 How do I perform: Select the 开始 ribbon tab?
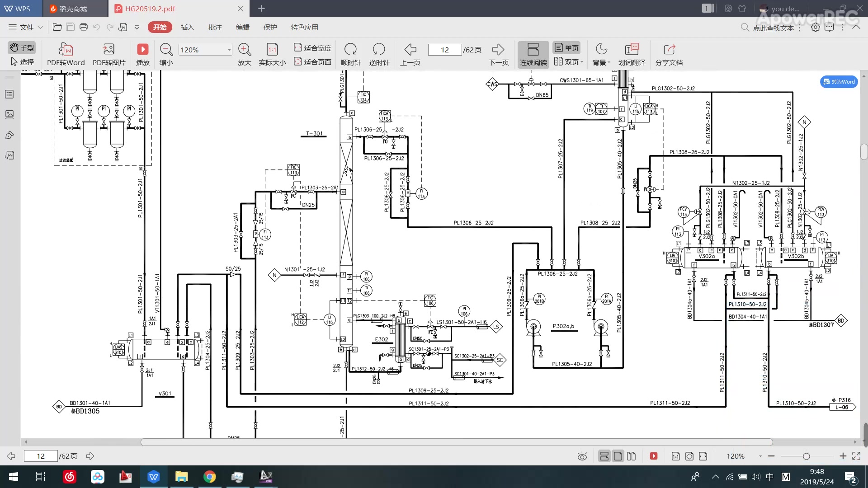coord(160,27)
